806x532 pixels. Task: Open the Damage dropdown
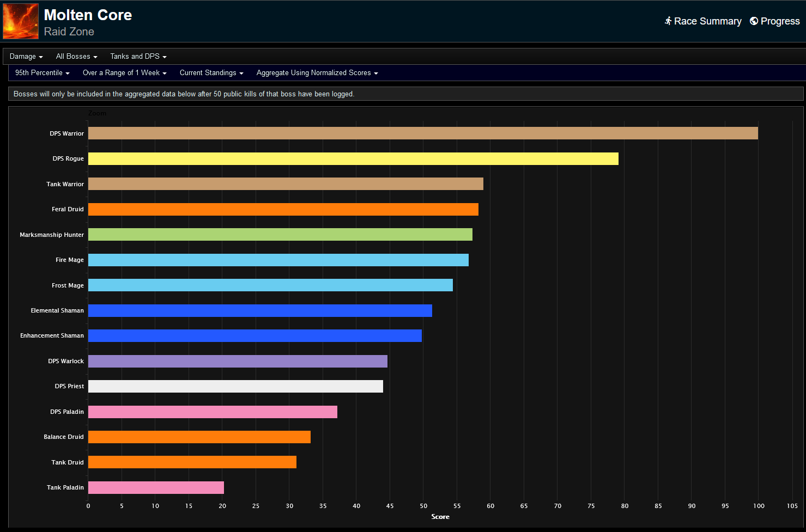[26, 56]
